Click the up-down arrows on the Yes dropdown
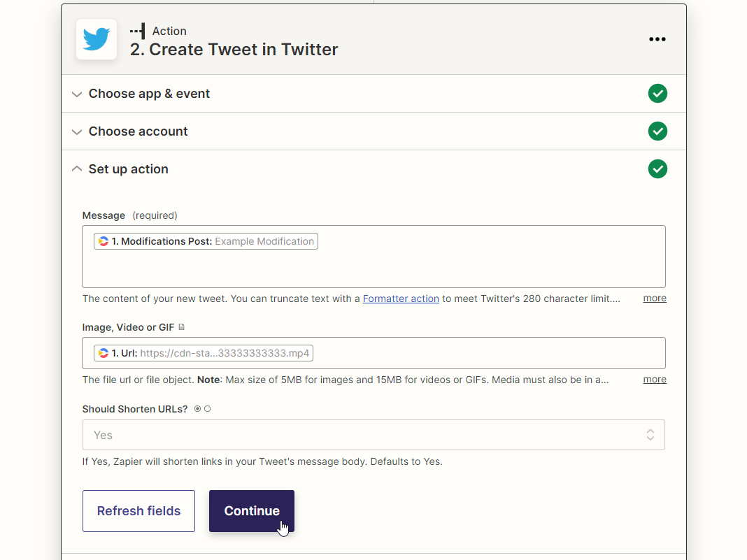This screenshot has width=747, height=560. 650,435
